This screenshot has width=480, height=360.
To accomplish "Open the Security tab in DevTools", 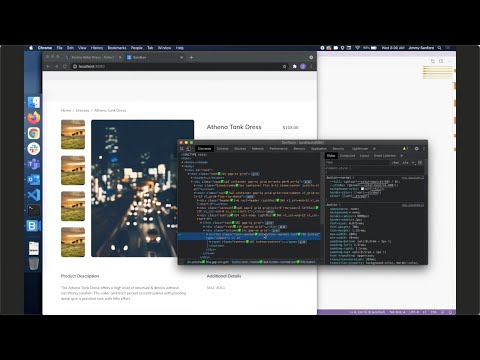I will coord(338,149).
